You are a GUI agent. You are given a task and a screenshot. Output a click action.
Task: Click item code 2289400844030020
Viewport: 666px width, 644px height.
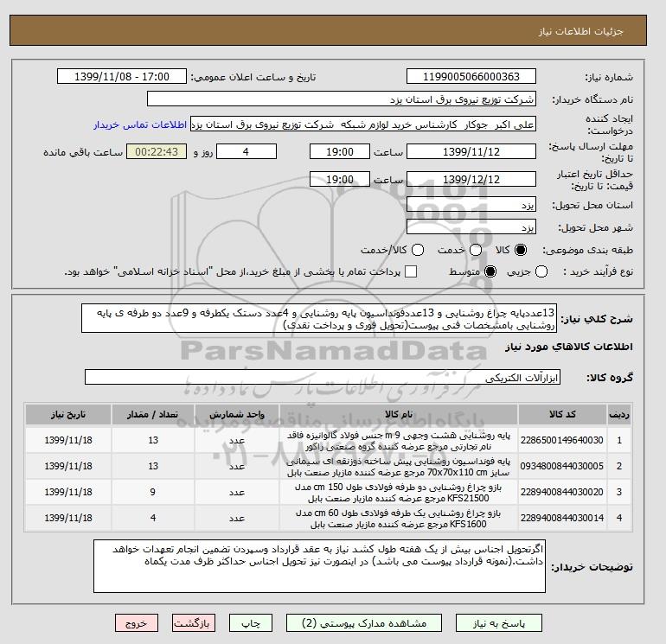click(x=562, y=492)
